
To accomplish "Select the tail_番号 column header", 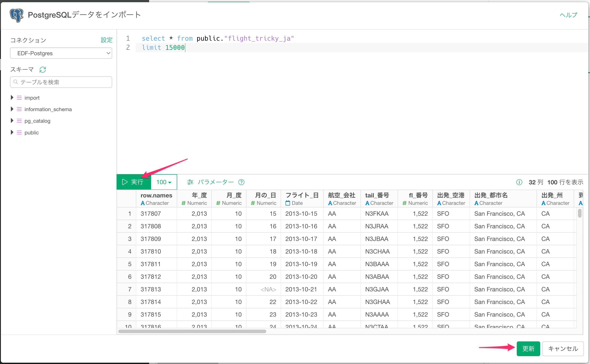I will pyautogui.click(x=379, y=199).
